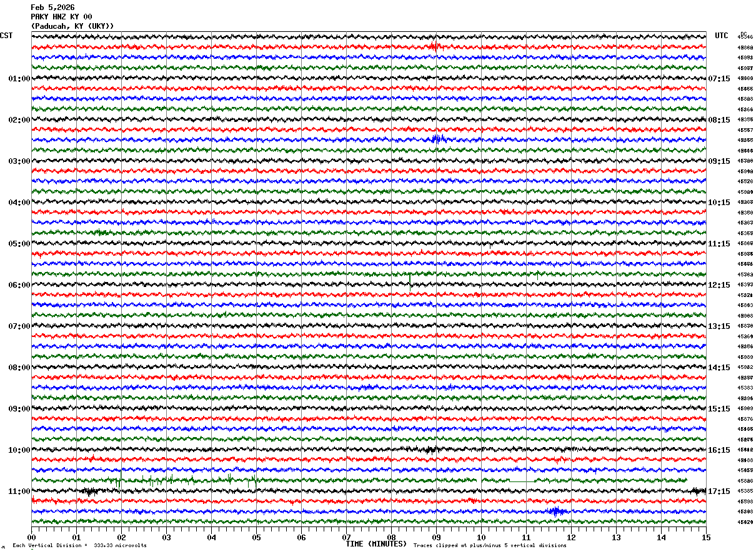Select the CST time label "10:00"

point(19,450)
